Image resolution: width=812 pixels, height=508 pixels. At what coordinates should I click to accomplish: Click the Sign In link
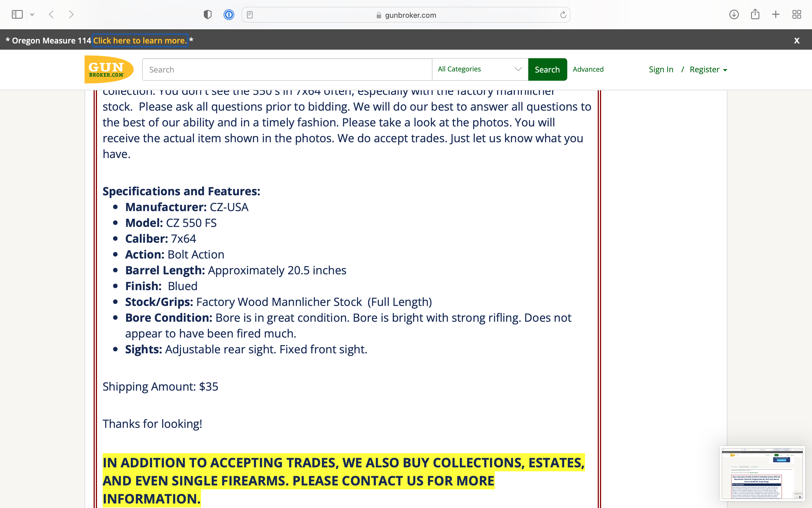661,69
